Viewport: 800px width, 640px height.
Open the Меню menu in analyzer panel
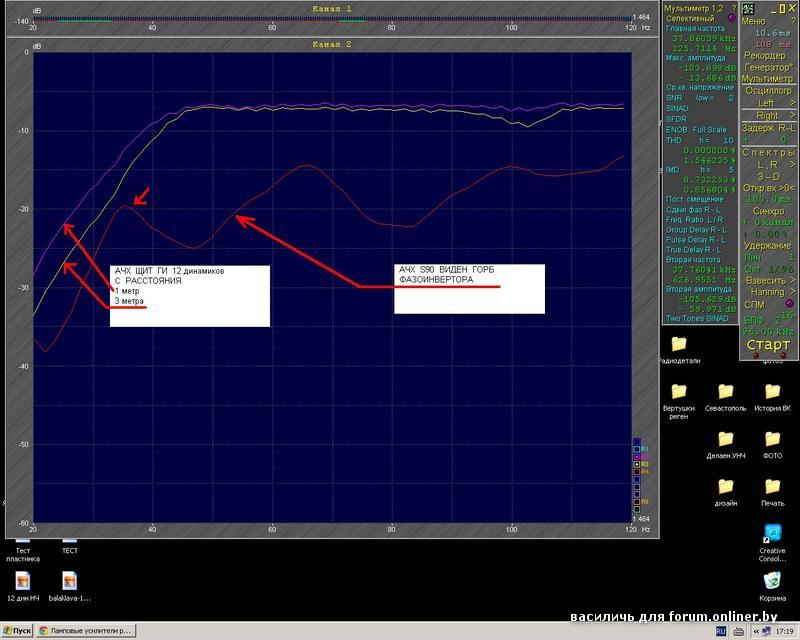[754, 21]
